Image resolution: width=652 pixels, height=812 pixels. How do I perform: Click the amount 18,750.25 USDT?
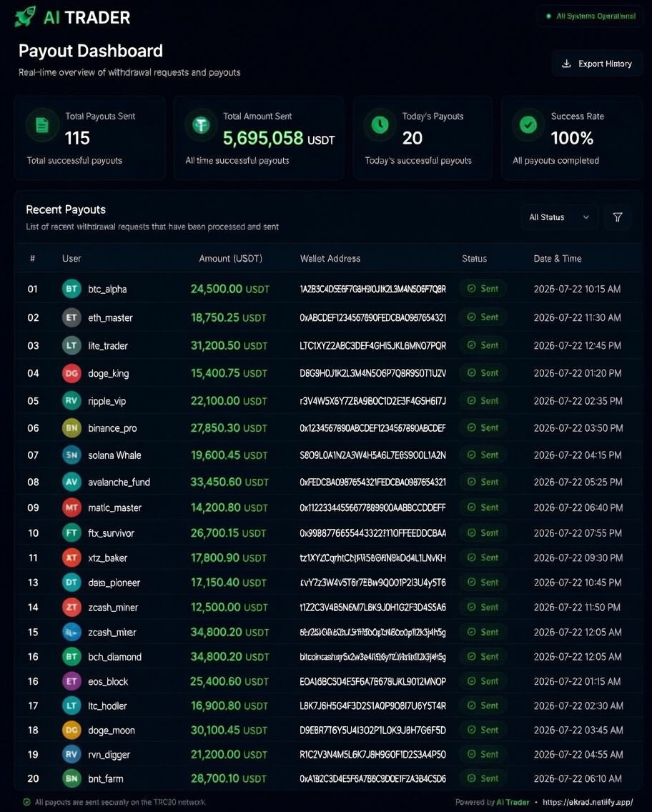(228, 317)
